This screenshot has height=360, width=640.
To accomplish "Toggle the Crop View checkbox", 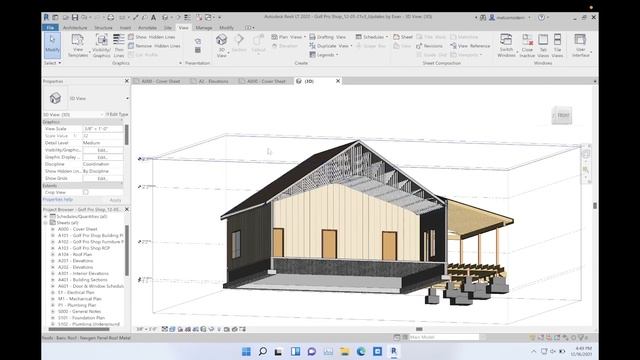I will (x=86, y=192).
